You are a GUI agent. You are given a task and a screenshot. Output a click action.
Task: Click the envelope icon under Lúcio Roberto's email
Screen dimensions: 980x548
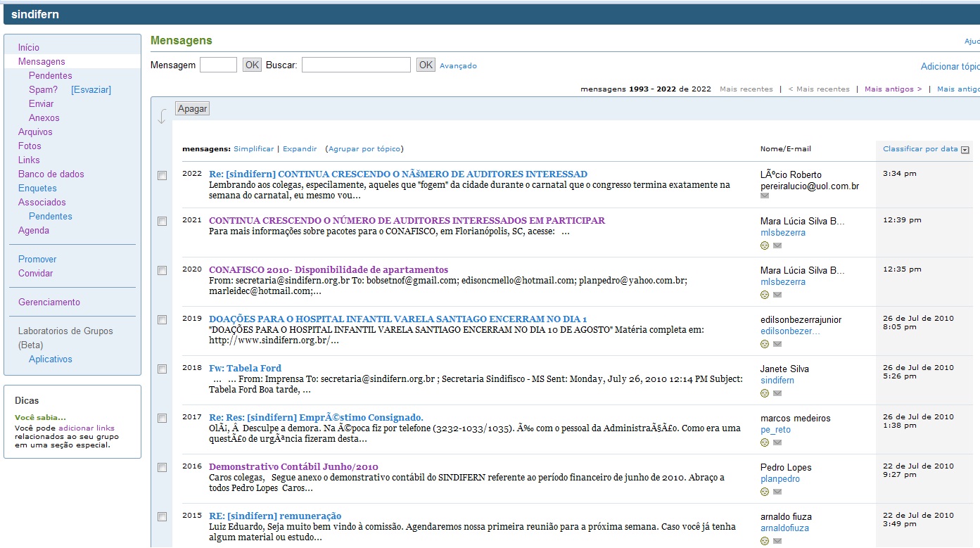tap(765, 196)
